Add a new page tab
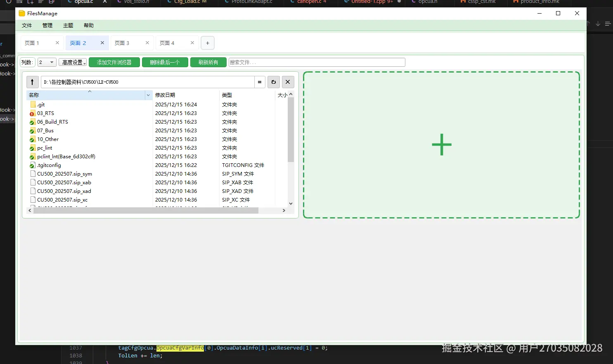Screen dimensions: 613x364 pos(208,43)
